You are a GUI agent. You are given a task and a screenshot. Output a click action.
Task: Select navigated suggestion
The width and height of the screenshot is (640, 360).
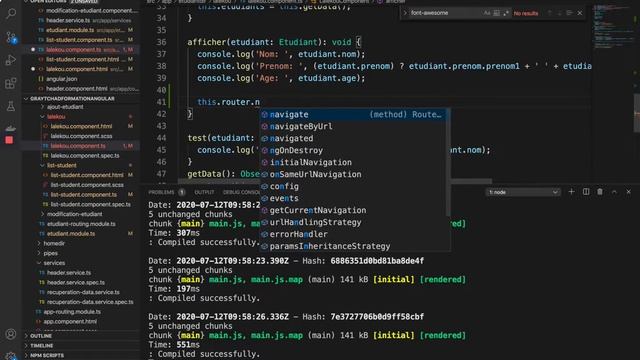tap(353, 138)
